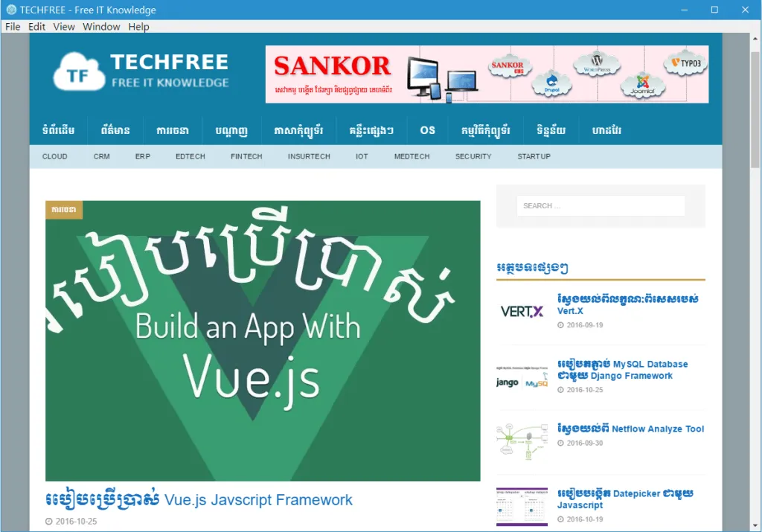The height and width of the screenshot is (532, 762).
Task: Select the FINTECH category link
Action: (246, 156)
